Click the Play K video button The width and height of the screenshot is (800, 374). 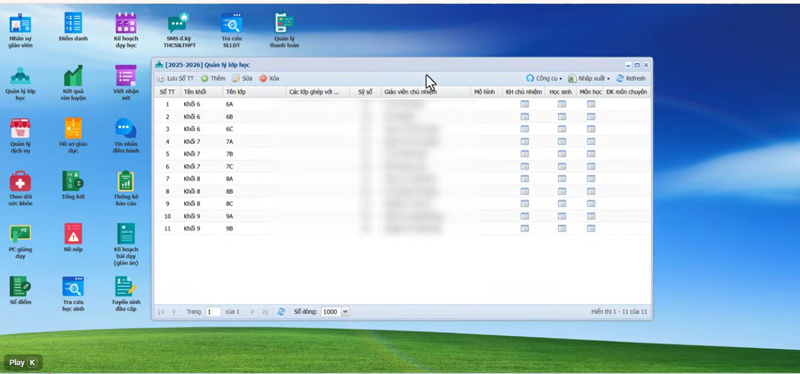23,363
